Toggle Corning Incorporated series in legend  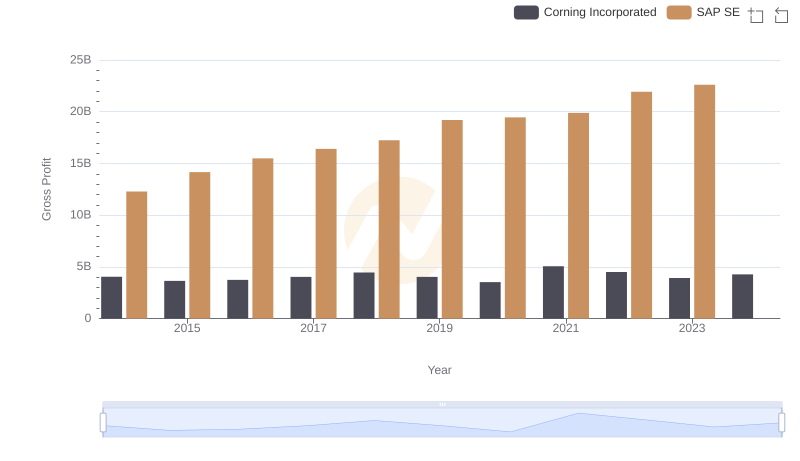(585, 12)
